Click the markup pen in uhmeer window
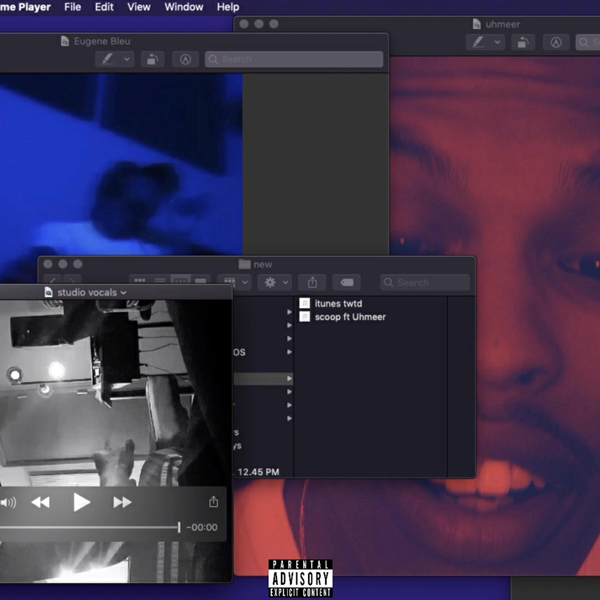This screenshot has height=600, width=600. pyautogui.click(x=478, y=42)
